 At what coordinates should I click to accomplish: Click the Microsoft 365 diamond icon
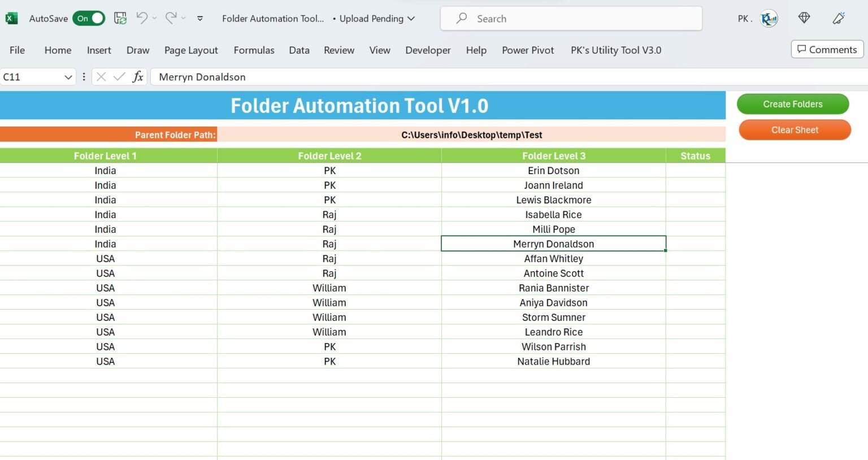pyautogui.click(x=804, y=18)
